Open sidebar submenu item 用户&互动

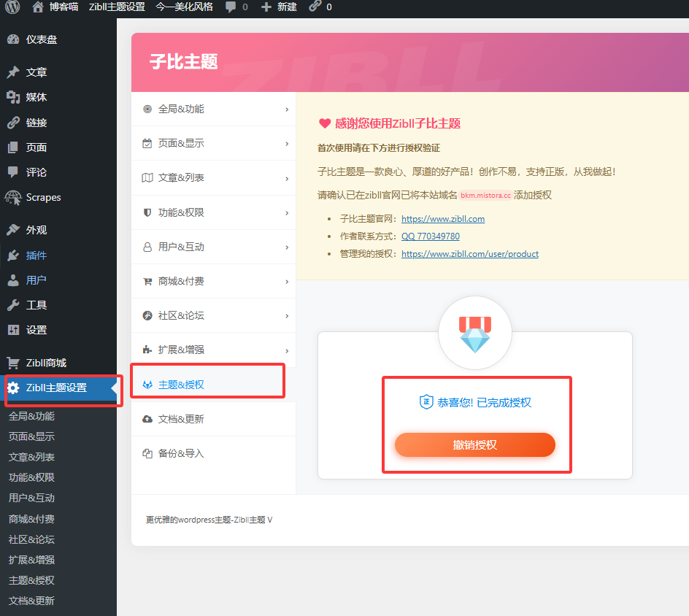(31, 498)
